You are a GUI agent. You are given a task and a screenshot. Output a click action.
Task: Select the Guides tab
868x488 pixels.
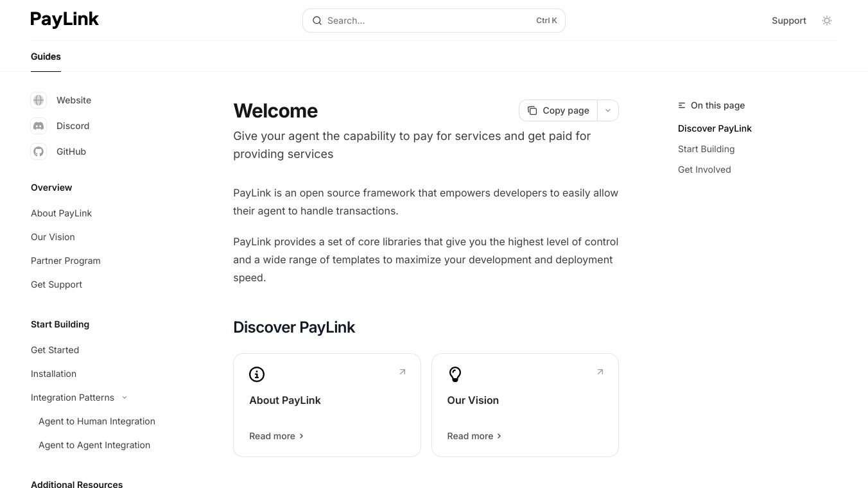pos(46,57)
